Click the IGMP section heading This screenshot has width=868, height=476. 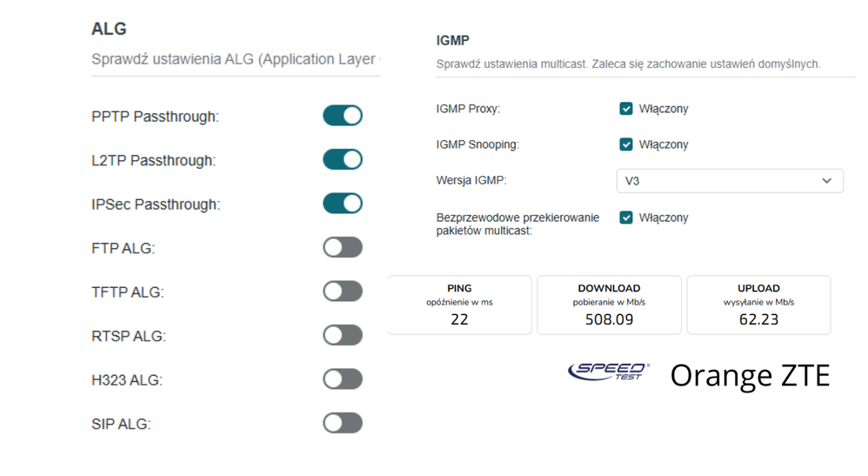[452, 40]
